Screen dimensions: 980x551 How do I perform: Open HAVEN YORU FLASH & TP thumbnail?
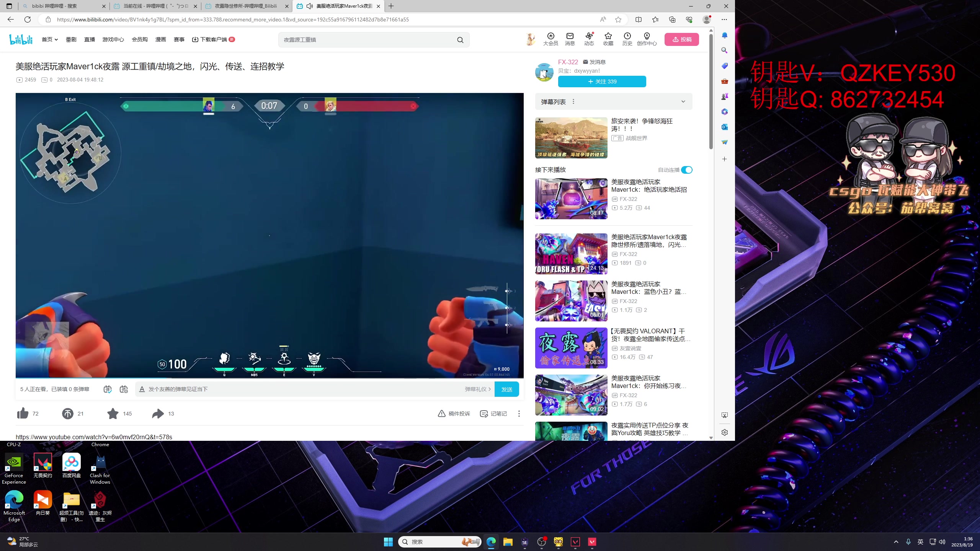[x=571, y=254]
